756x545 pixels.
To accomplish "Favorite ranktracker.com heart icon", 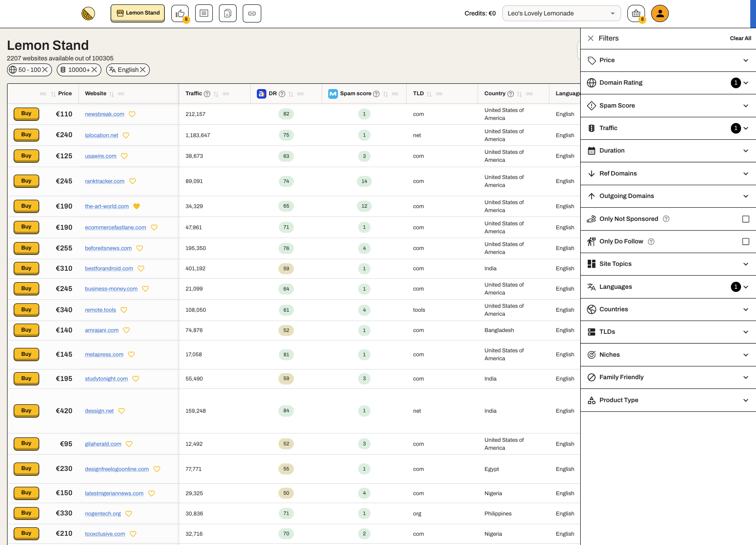I will 133,181.
